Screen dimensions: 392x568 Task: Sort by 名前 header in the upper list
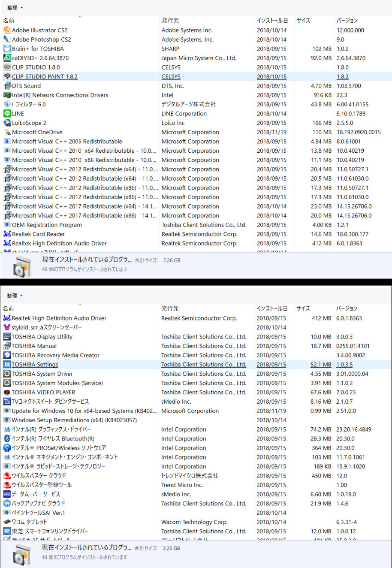pyautogui.click(x=9, y=21)
